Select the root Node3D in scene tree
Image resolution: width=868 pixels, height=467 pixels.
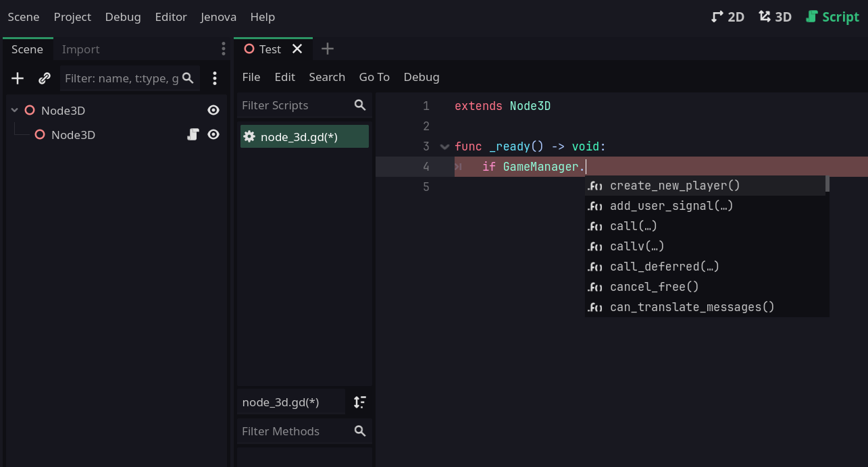pyautogui.click(x=63, y=110)
